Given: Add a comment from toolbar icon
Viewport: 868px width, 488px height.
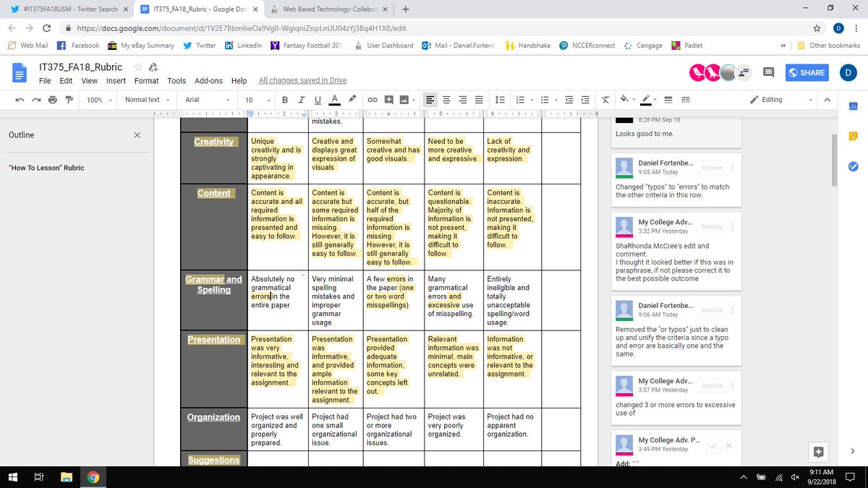Looking at the screenshot, I should tap(389, 100).
